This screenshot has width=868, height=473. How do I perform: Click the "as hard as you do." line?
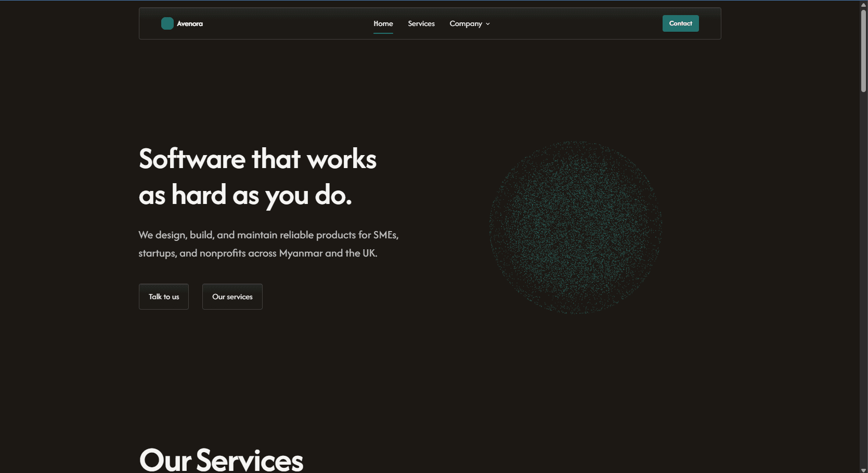point(245,196)
